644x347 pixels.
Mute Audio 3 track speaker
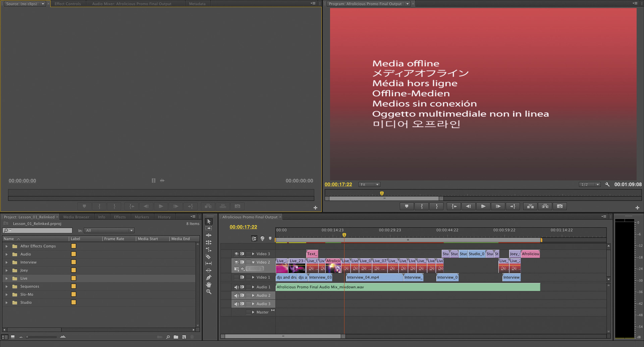coord(236,304)
